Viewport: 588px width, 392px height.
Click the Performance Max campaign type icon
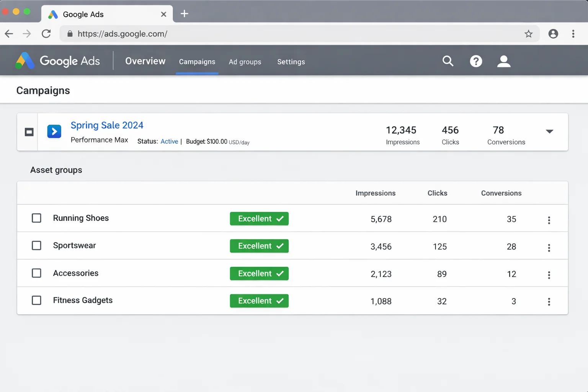(54, 132)
